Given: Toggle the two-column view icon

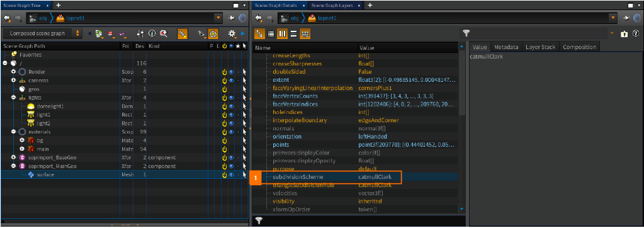Looking at the screenshot, I should click(282, 33).
